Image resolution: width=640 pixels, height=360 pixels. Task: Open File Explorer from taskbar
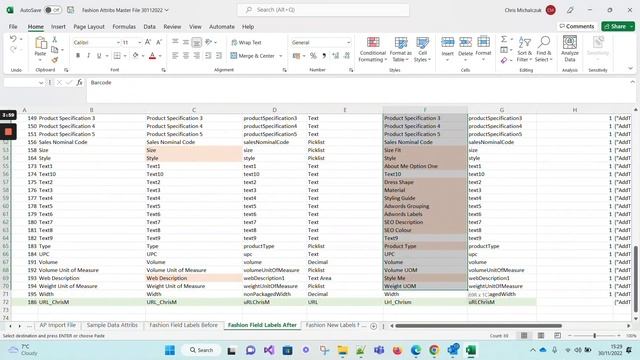pyautogui.click(x=342, y=350)
